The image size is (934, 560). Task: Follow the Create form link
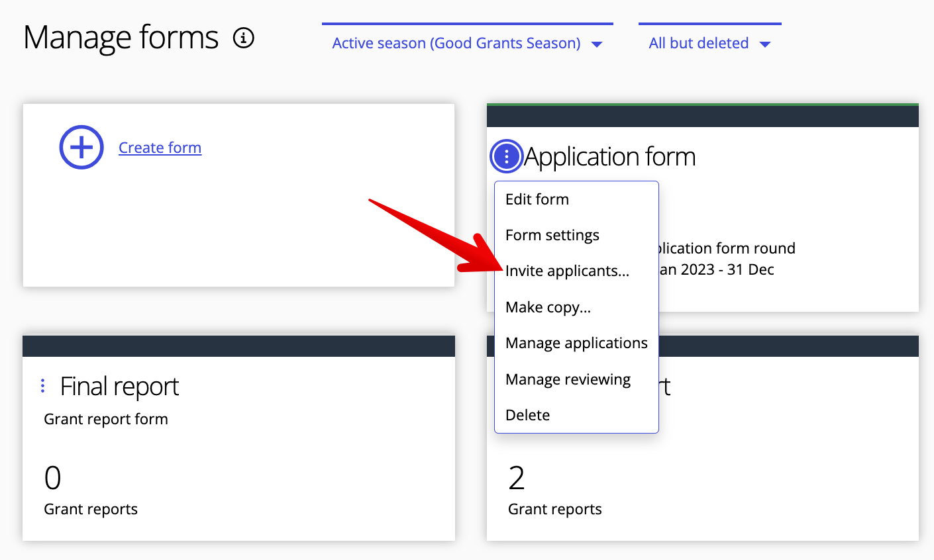[x=160, y=148]
